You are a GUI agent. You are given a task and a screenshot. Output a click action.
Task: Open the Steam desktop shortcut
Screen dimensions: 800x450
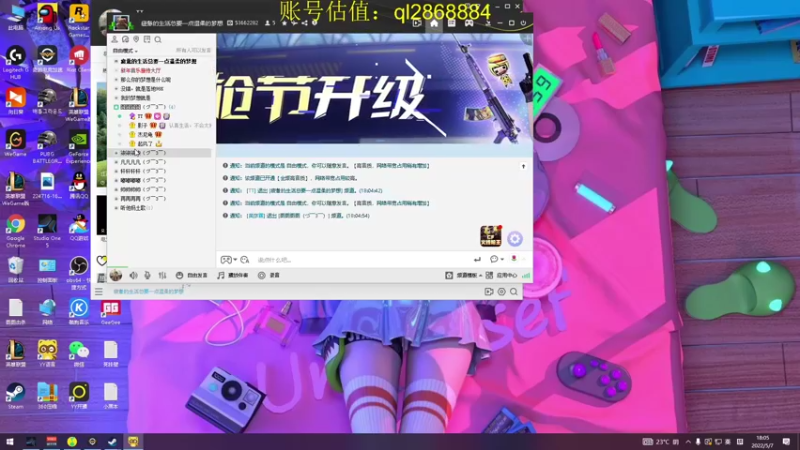(16, 396)
